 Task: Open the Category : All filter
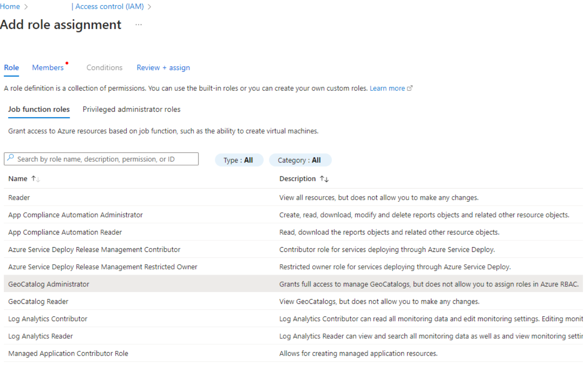point(300,160)
